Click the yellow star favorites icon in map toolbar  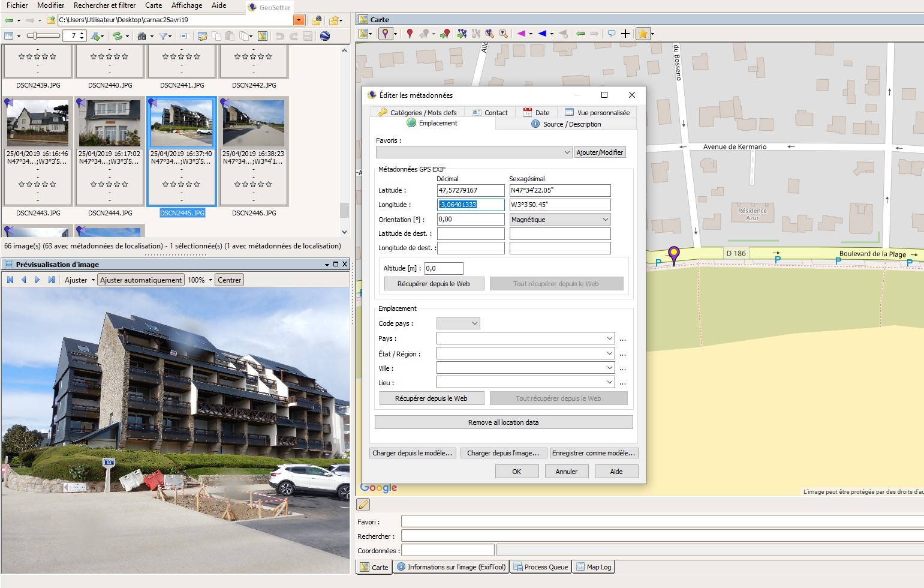[x=643, y=34]
